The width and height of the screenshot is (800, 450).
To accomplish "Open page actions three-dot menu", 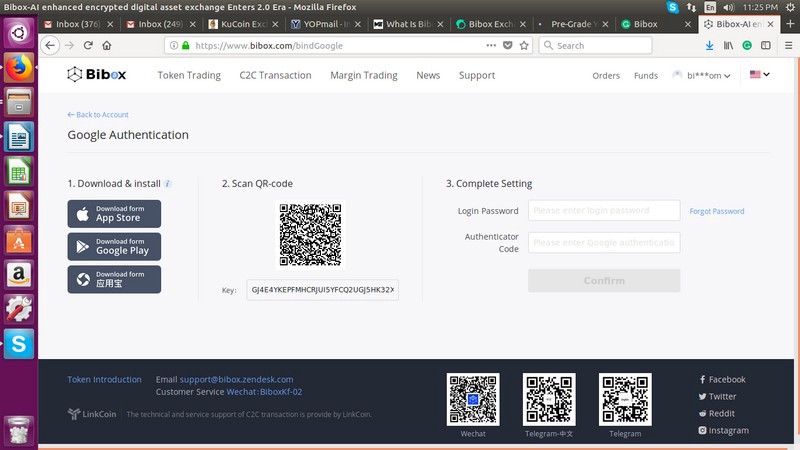I will coord(491,45).
